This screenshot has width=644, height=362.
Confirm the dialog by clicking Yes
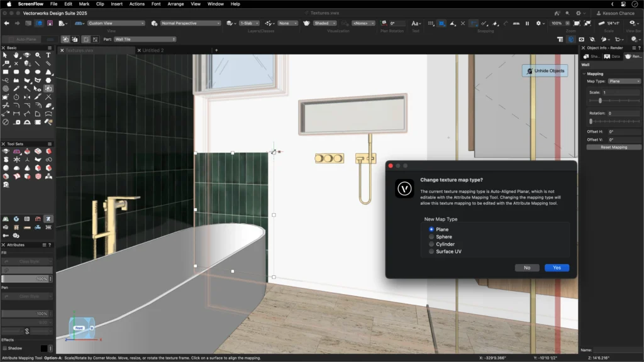click(557, 268)
